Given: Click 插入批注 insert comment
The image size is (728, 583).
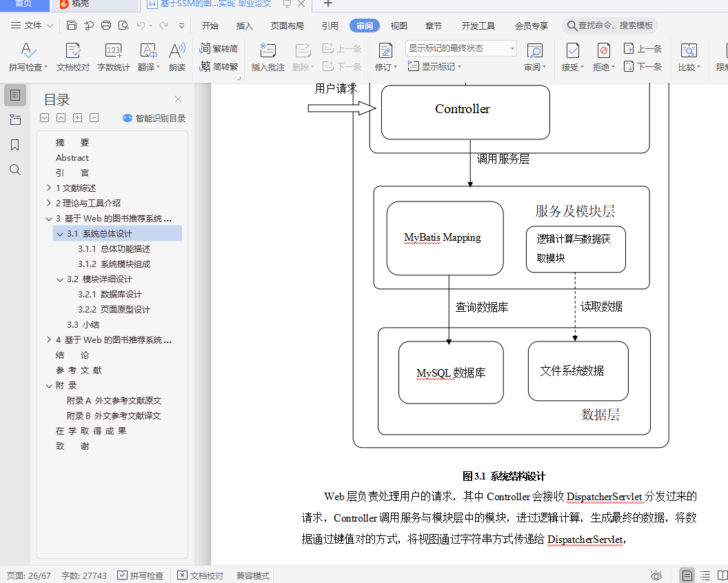Looking at the screenshot, I should tap(267, 57).
